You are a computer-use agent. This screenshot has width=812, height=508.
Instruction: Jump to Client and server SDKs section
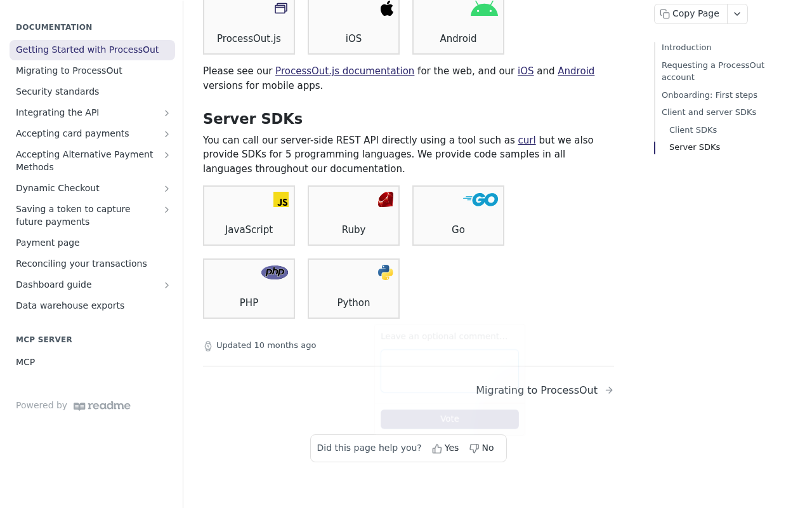709,112
